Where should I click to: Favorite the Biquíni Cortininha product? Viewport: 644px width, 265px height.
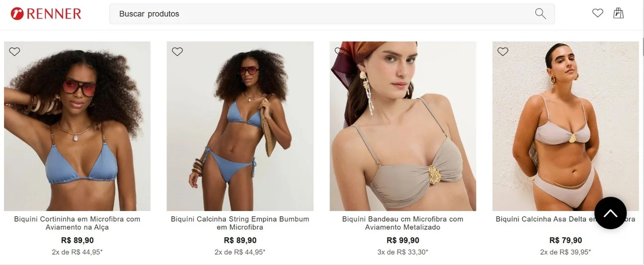coord(15,51)
